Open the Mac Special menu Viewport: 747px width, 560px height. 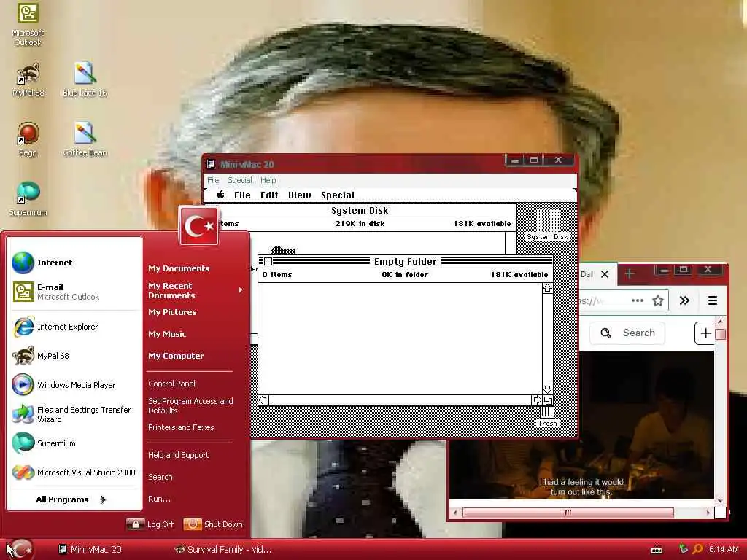pos(337,195)
